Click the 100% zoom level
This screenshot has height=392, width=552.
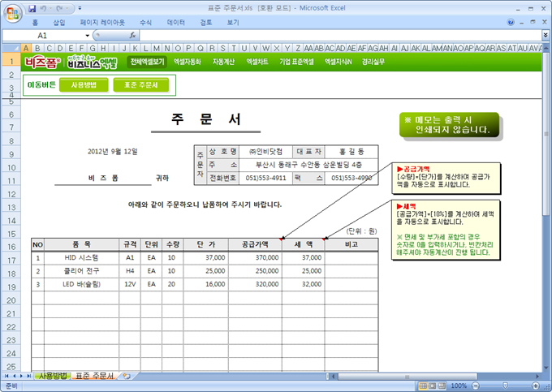pyautogui.click(x=459, y=386)
